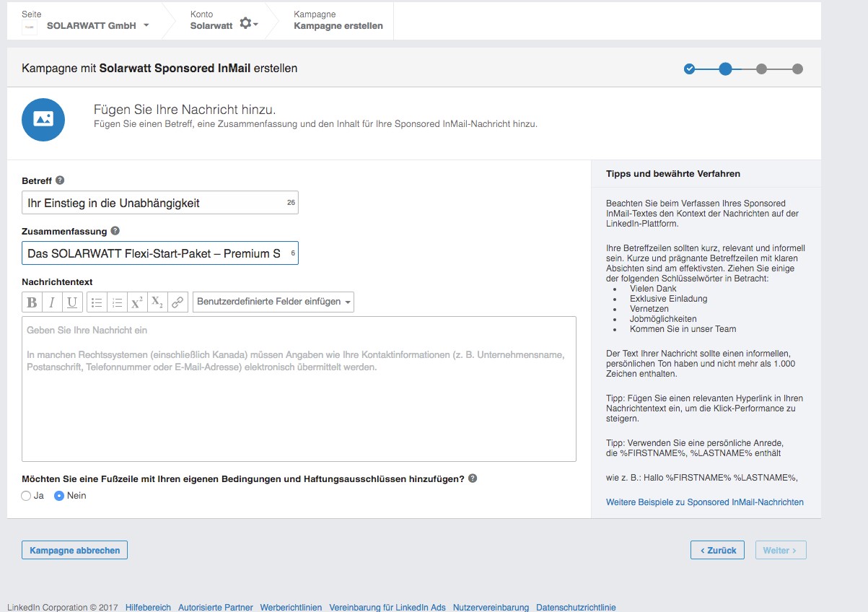Click the help icon beside Zusammenfassung
The width and height of the screenshot is (868, 612).
click(115, 231)
